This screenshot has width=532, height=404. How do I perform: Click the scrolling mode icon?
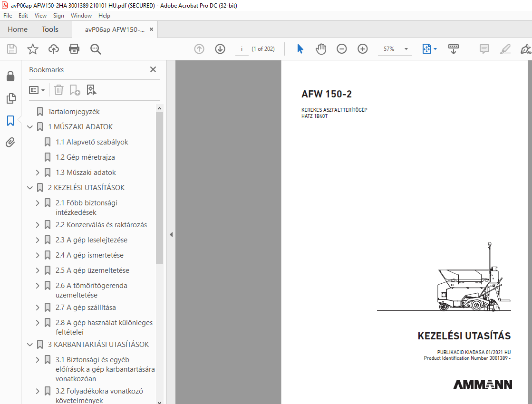(453, 49)
